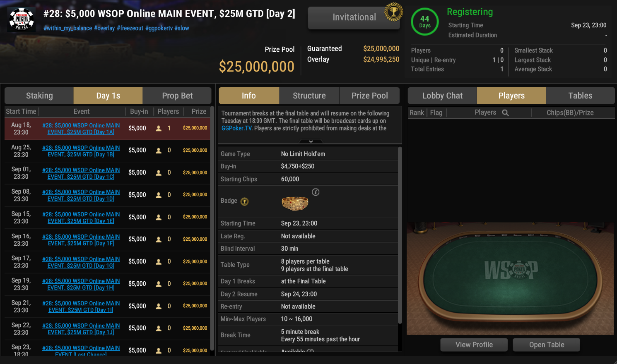The image size is (617, 364).
Task: Sort flights by the Buy-in column header
Action: (x=139, y=111)
